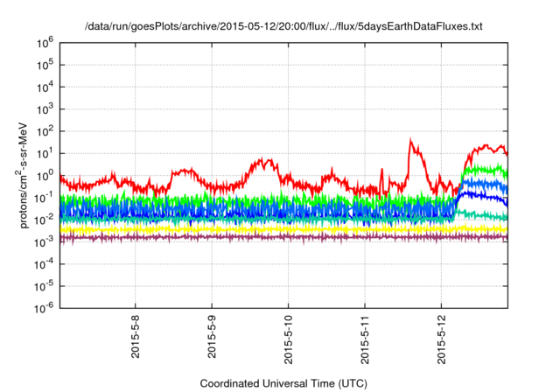Click the y-axis label 10^-6
The width and height of the screenshot is (560, 392).
pos(44,308)
